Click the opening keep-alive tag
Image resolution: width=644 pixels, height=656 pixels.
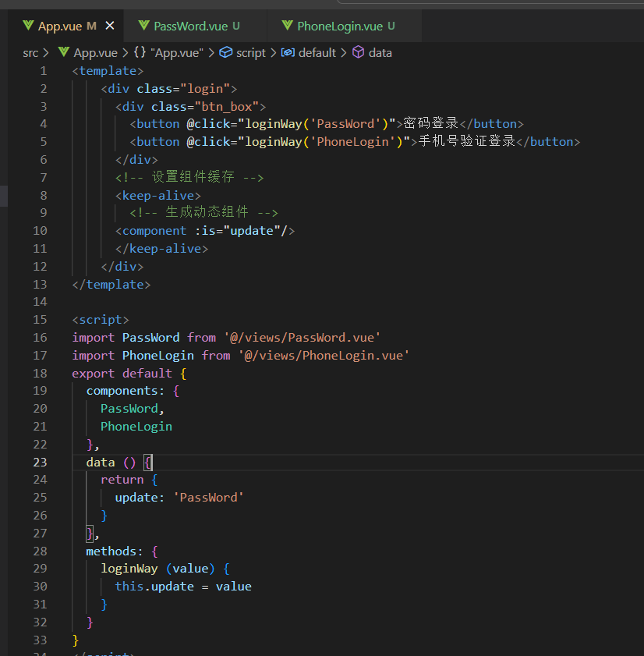158,195
